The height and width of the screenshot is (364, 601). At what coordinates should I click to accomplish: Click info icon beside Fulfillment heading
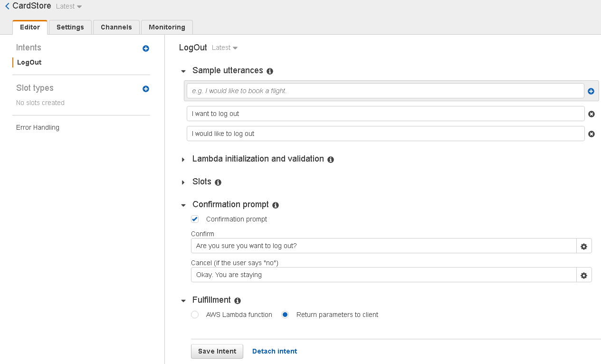(x=238, y=301)
